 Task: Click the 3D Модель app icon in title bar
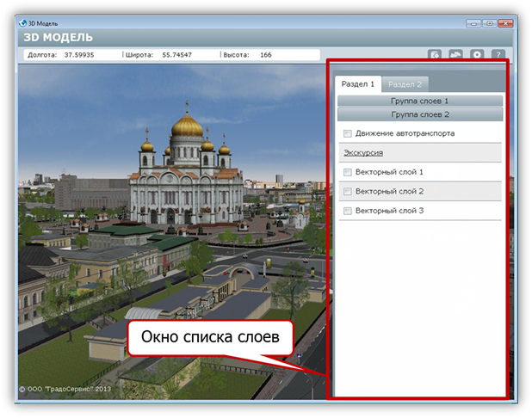pyautogui.click(x=23, y=23)
